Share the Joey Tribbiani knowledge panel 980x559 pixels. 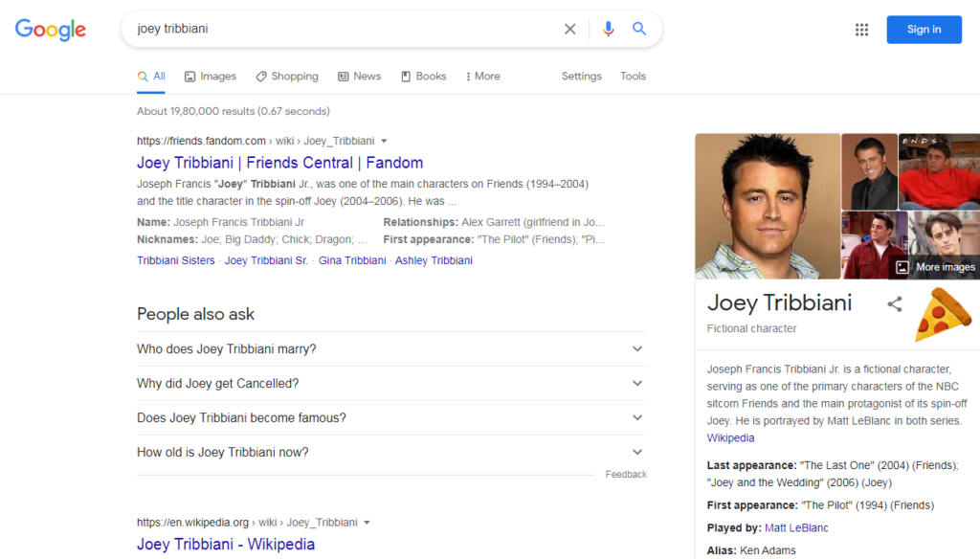point(895,304)
